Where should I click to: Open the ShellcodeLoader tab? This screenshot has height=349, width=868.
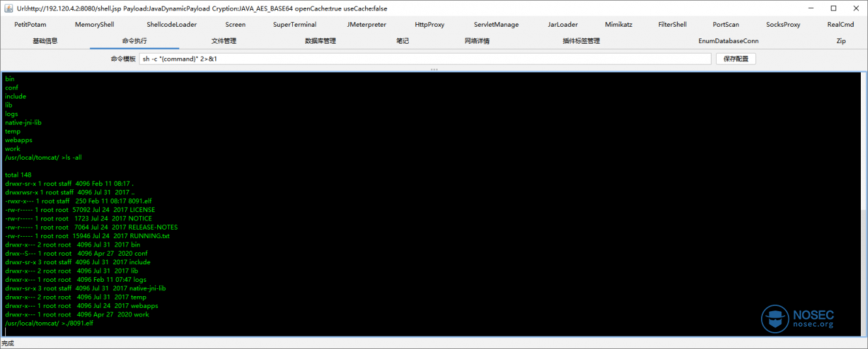(x=172, y=25)
